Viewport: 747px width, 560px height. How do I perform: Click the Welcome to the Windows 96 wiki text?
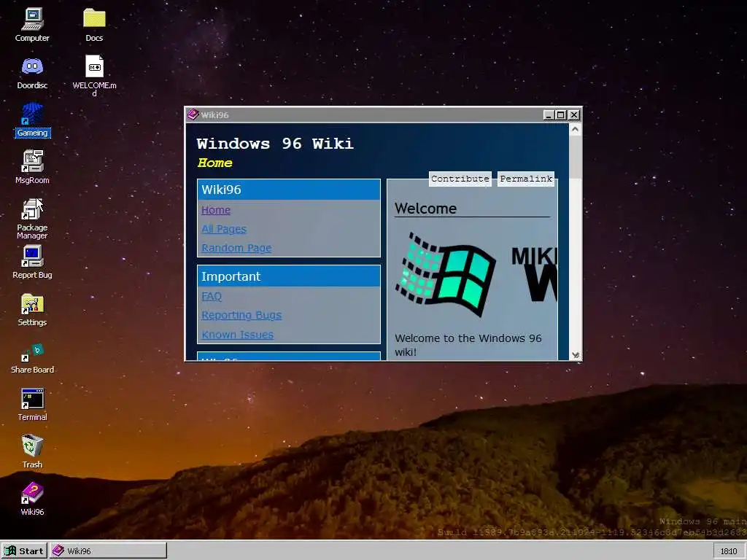pyautogui.click(x=468, y=345)
